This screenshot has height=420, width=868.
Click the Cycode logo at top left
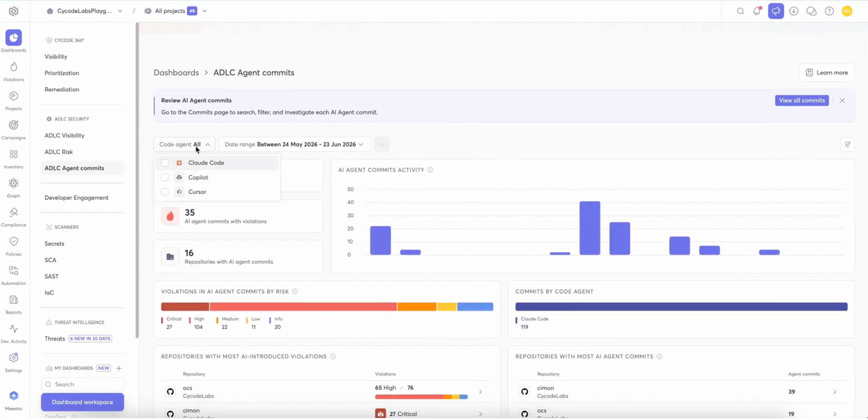point(14,11)
